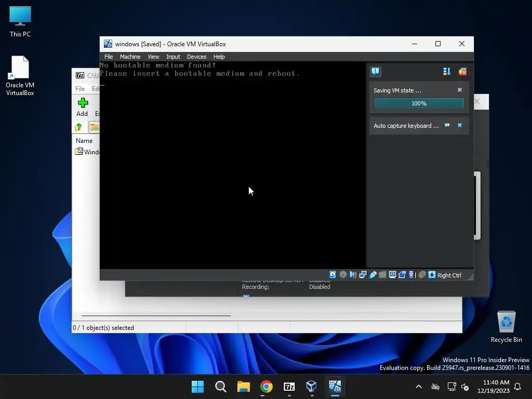Click the recording status bar icon
This screenshot has width=532, height=399.
402,275
